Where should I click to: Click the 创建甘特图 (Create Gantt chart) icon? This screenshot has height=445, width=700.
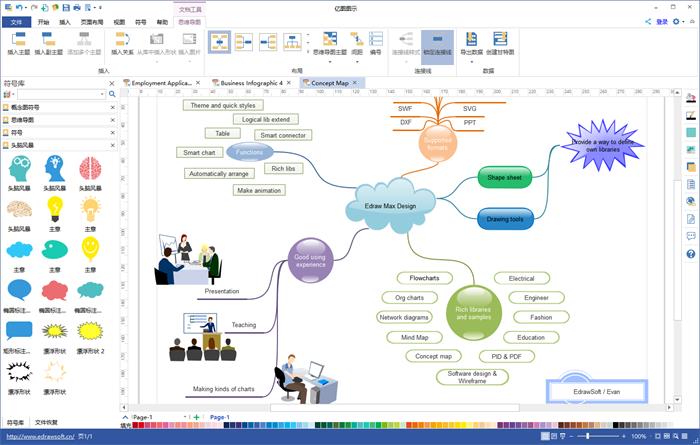click(x=499, y=43)
